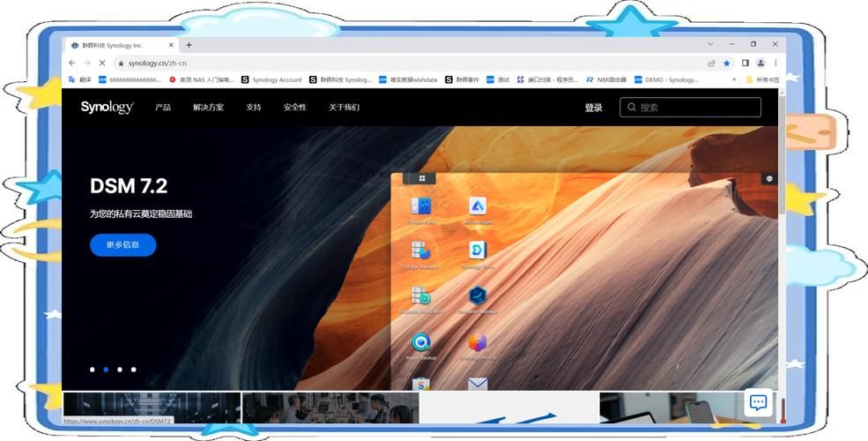Click the Synology logo
The width and height of the screenshot is (868, 441).
(107, 107)
